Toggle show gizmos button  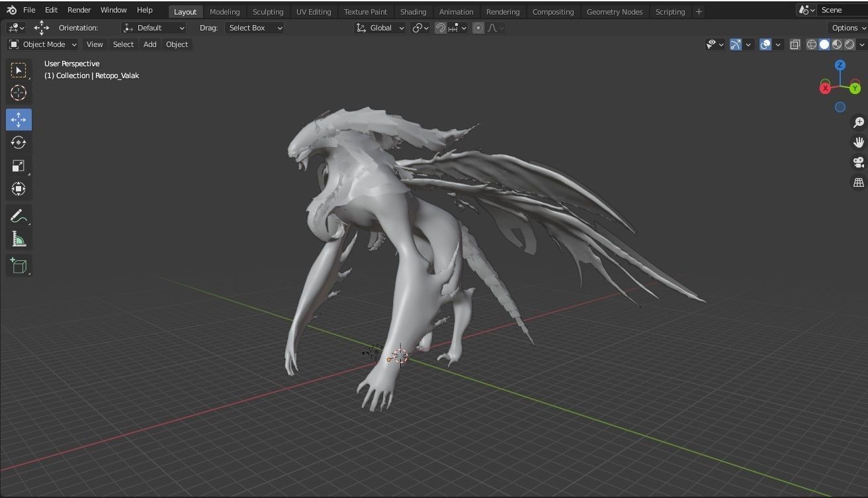tap(736, 44)
